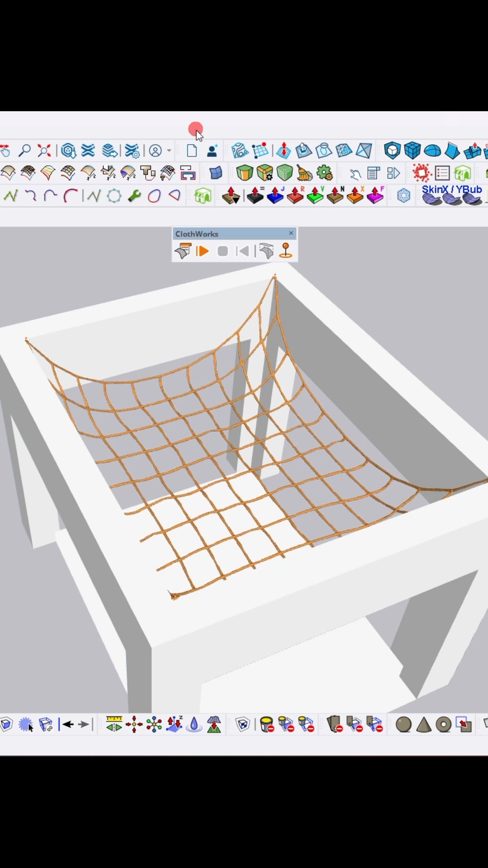Select the wide red arc curve tool

(x=71, y=196)
